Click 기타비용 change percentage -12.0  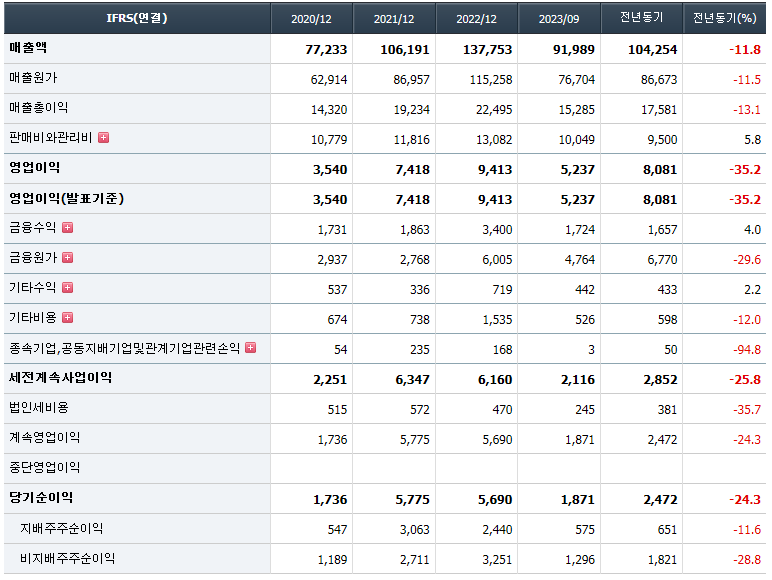(x=747, y=320)
